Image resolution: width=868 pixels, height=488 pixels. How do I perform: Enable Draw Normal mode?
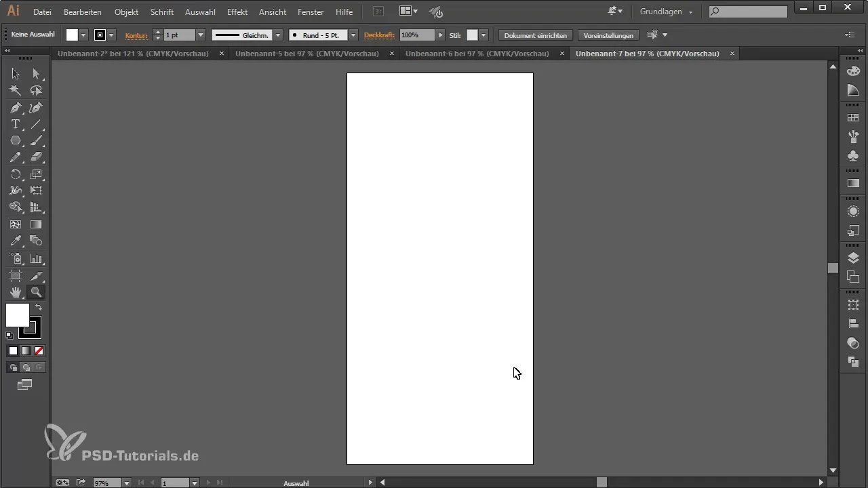click(13, 367)
